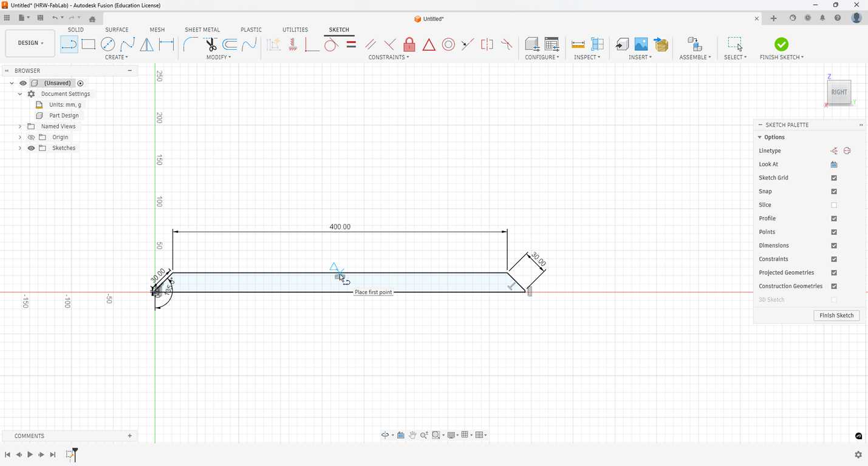The height and width of the screenshot is (466, 868).
Task: Switch to the SURFACE tab
Action: pos(117,30)
